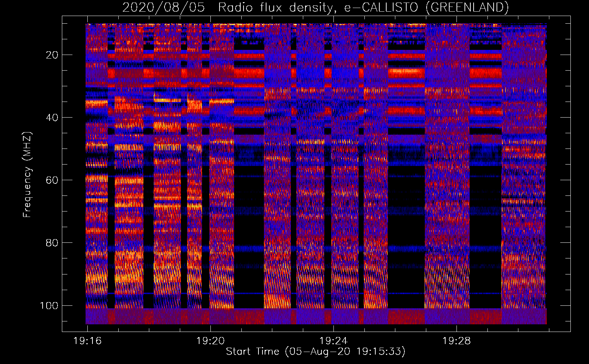Click the 40 frequency tick label
Screen dimensions: 589x364
coord(52,118)
